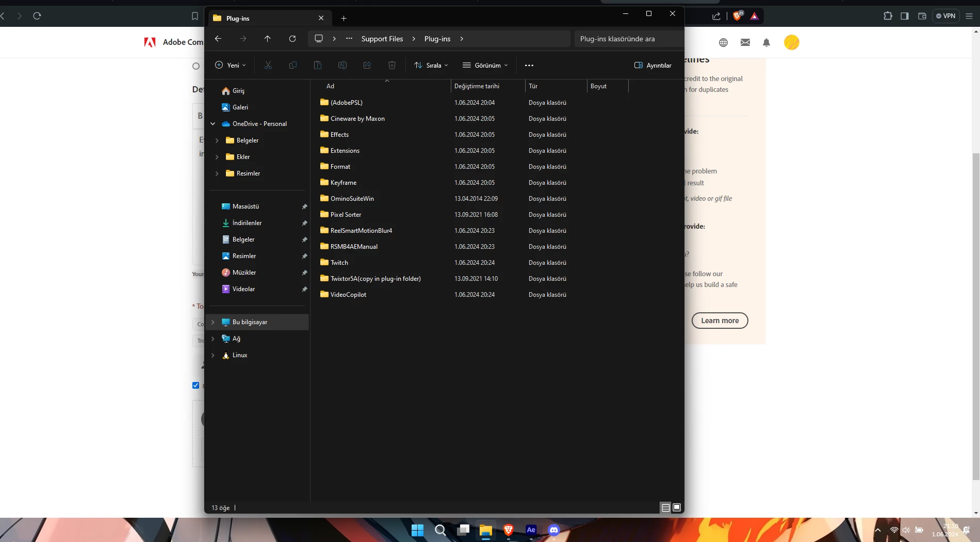Refresh the Plug-ins folder view
The width and height of the screenshot is (980, 542).
(292, 39)
